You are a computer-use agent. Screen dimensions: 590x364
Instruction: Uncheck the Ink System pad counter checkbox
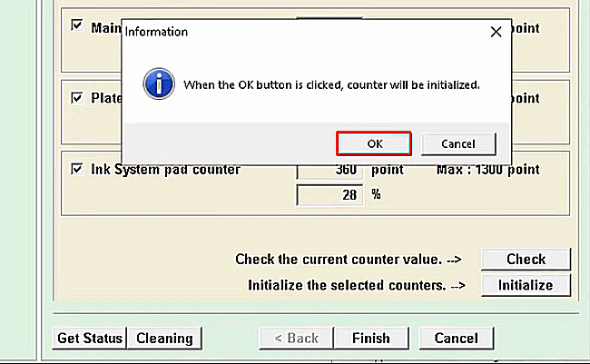[77, 169]
